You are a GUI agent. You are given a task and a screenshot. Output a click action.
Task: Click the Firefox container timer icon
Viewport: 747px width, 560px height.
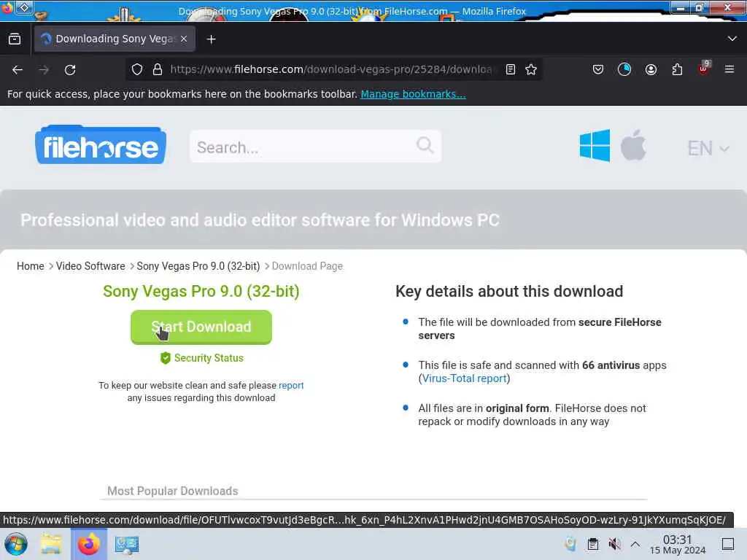(624, 70)
